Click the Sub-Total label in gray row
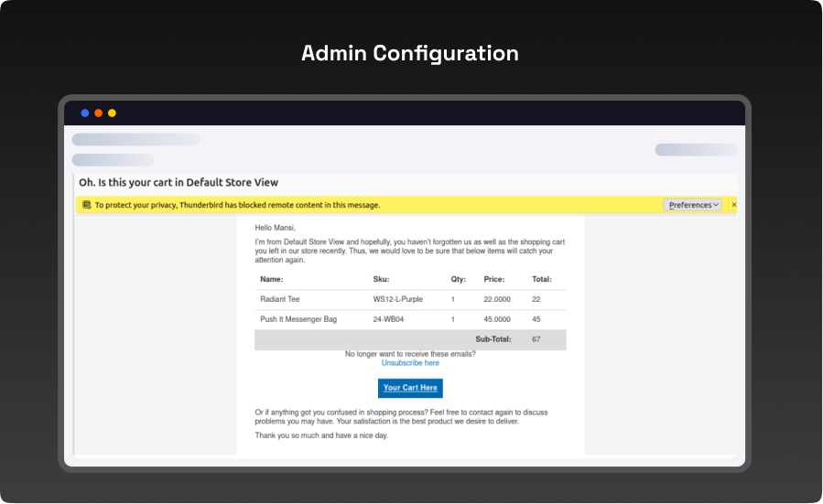Image resolution: width=823 pixels, height=504 pixels. pos(495,339)
